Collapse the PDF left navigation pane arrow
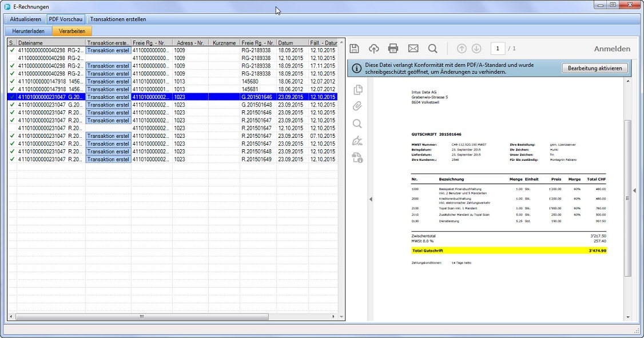Screen dimensions: 644x338 pyautogui.click(x=370, y=199)
